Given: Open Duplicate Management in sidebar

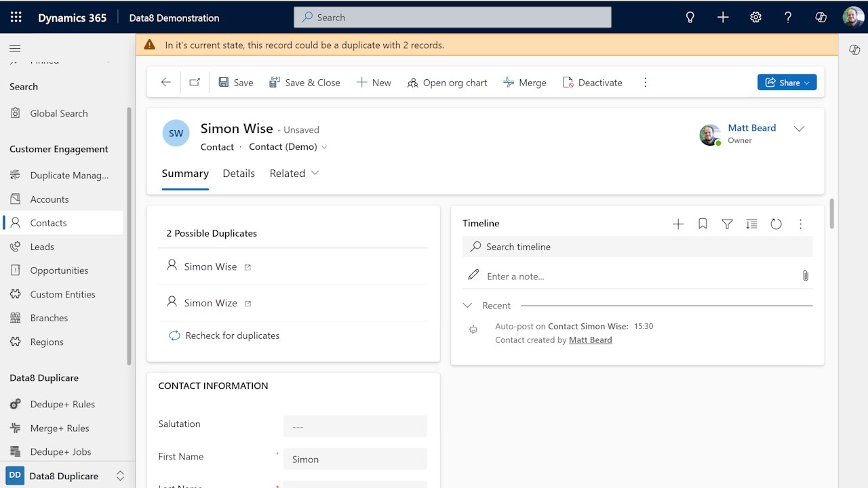Looking at the screenshot, I should click(63, 176).
